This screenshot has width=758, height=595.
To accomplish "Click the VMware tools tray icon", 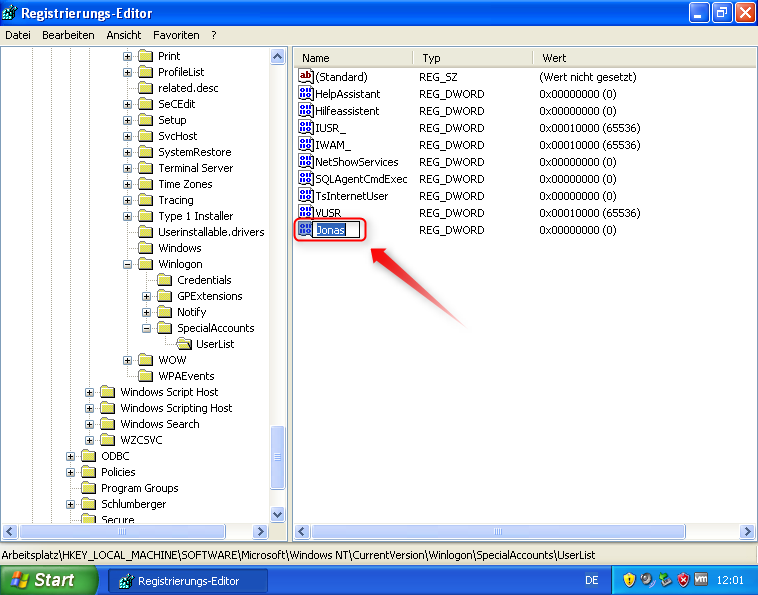I will [x=701, y=579].
